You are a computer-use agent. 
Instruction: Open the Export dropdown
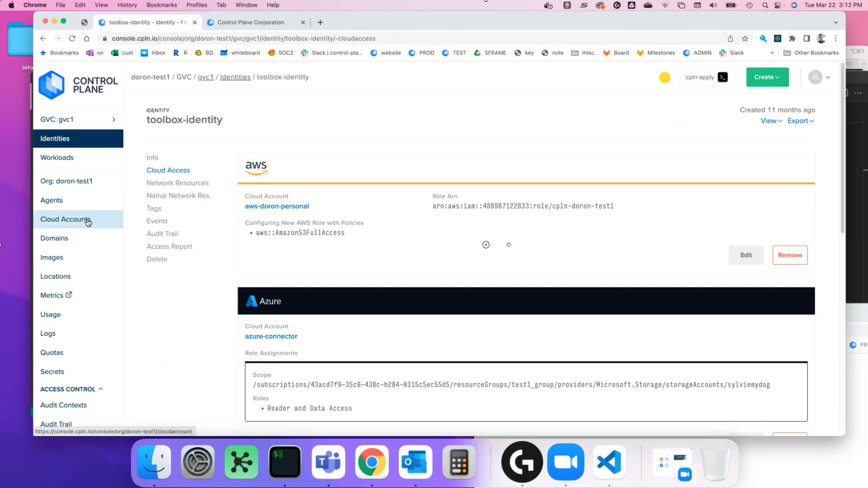point(800,121)
